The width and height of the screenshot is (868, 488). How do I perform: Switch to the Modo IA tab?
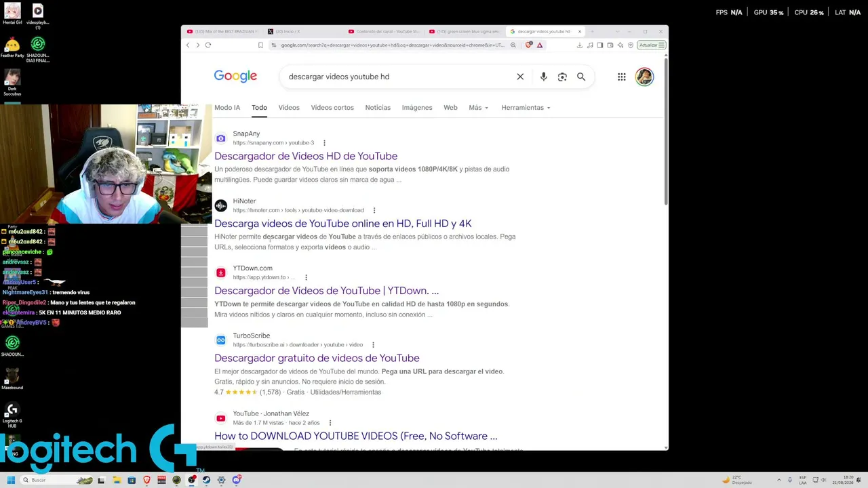pos(227,108)
